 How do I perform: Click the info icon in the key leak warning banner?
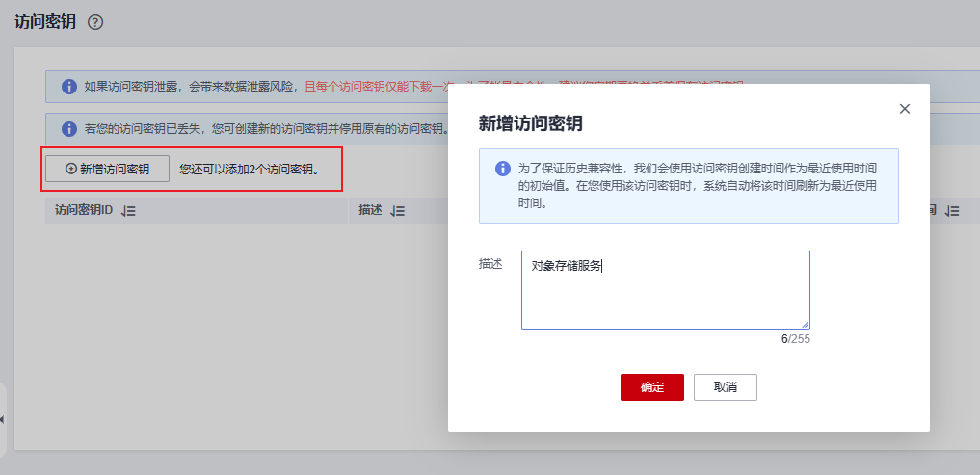[x=69, y=87]
